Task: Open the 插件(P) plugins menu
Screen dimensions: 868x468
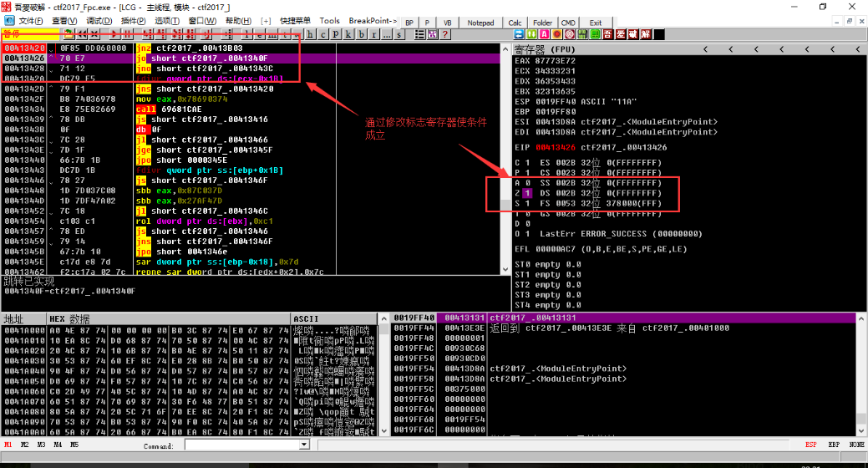Action: click(x=133, y=20)
